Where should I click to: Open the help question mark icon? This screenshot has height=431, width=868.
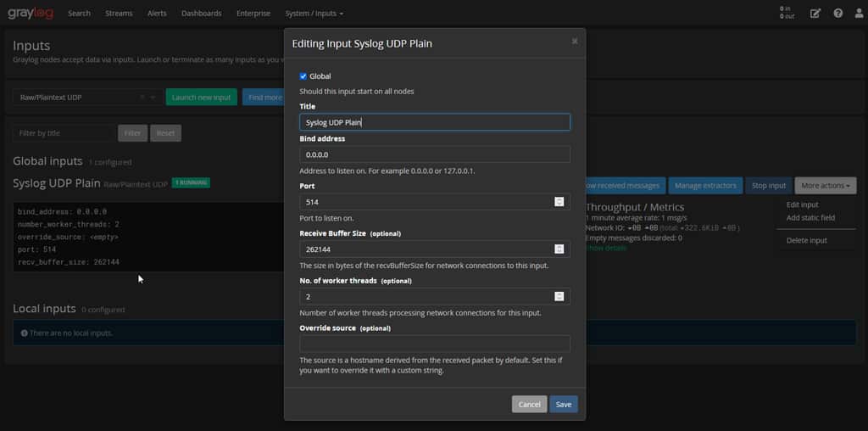point(838,14)
